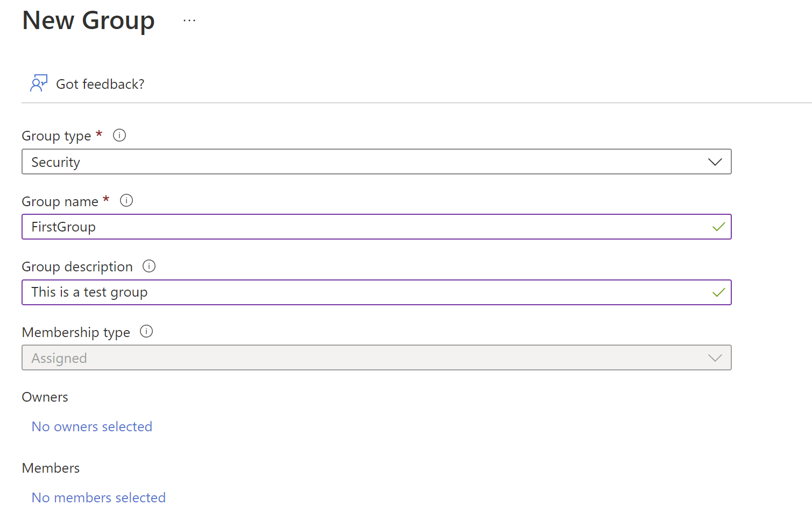Open the ellipsis menu beside New Group
812x526 pixels.
point(189,21)
